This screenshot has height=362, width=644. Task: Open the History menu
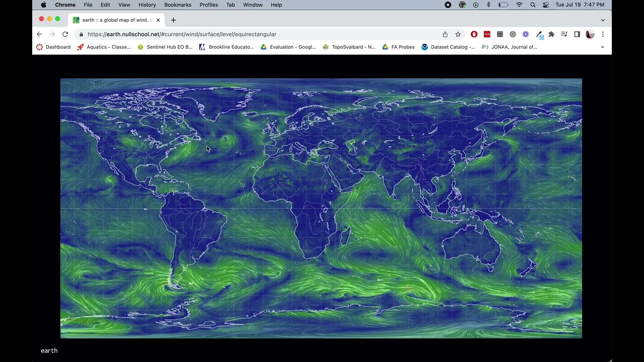147,5
